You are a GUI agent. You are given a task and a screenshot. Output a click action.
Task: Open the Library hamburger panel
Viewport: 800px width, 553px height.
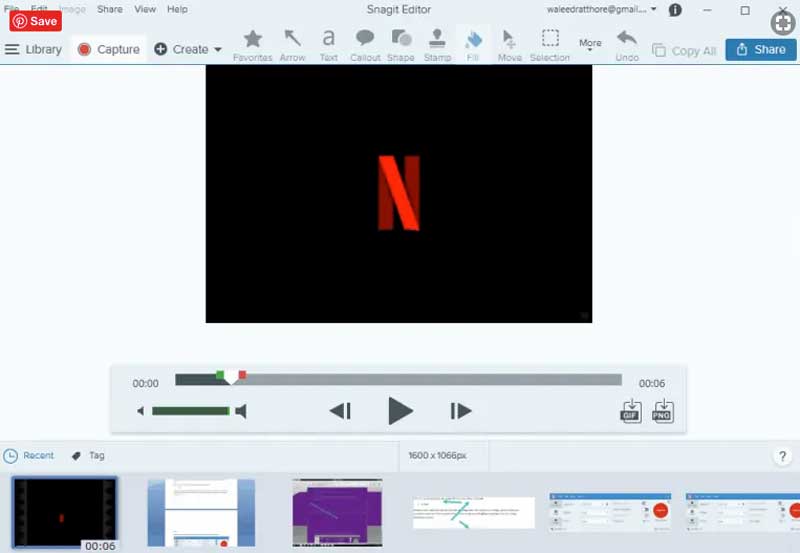pos(33,49)
